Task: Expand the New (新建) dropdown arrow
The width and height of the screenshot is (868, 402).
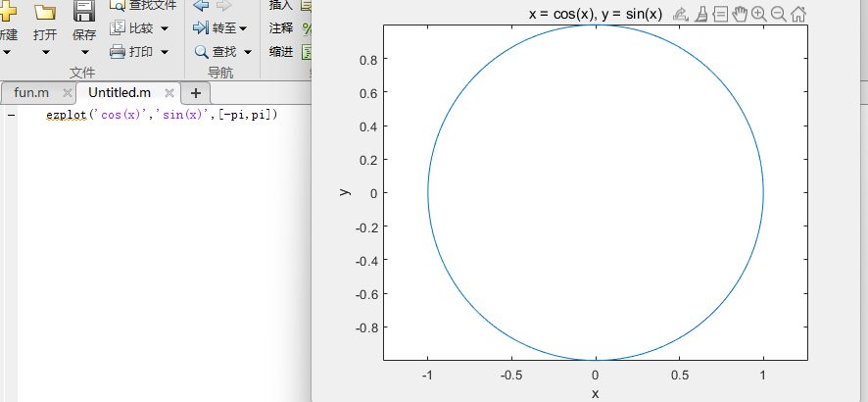Action: coord(7,53)
